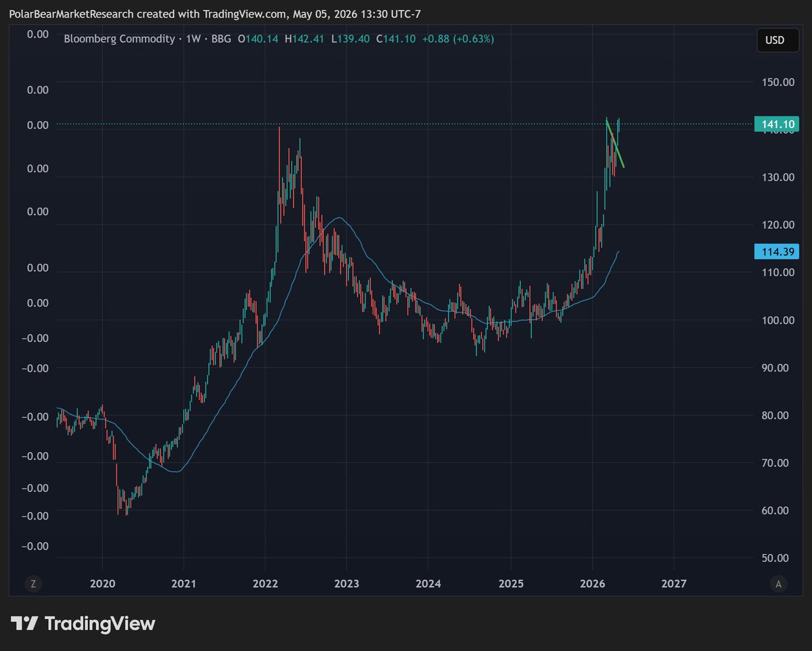Select the 114.39 moving average label
The height and width of the screenshot is (651, 812).
(x=777, y=252)
